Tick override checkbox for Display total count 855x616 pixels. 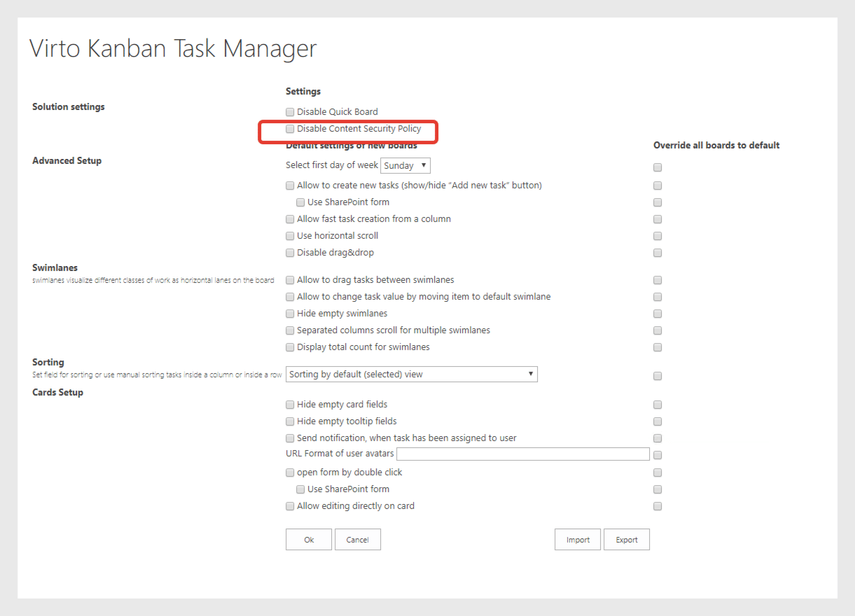coord(658,348)
